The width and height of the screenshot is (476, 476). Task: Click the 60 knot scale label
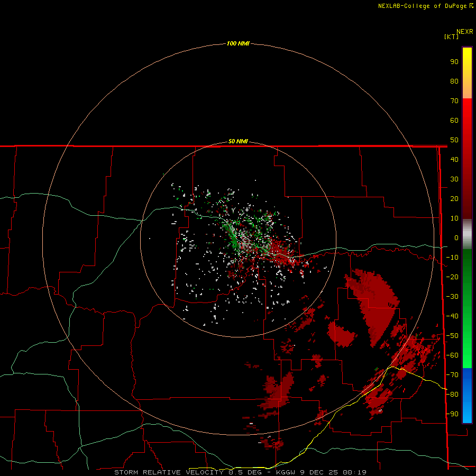pyautogui.click(x=454, y=120)
